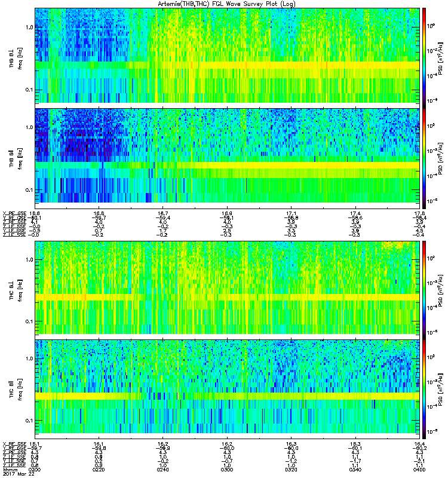Click the THC Y_RE_GSE value '-60.2'

click(x=420, y=449)
